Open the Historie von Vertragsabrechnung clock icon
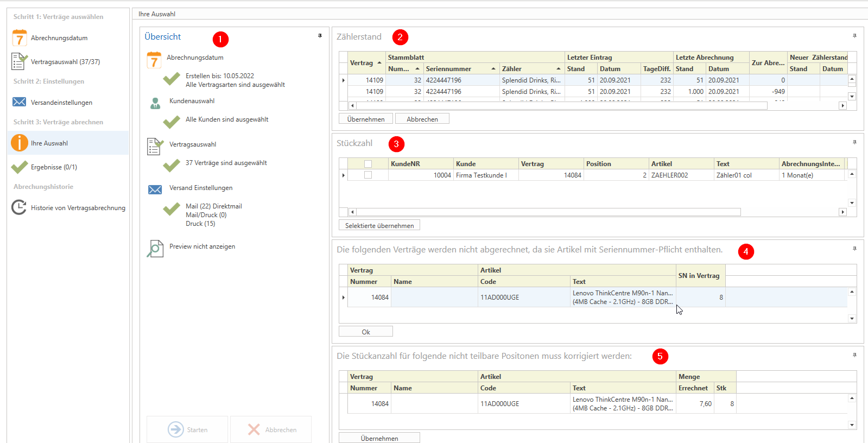 coord(20,207)
